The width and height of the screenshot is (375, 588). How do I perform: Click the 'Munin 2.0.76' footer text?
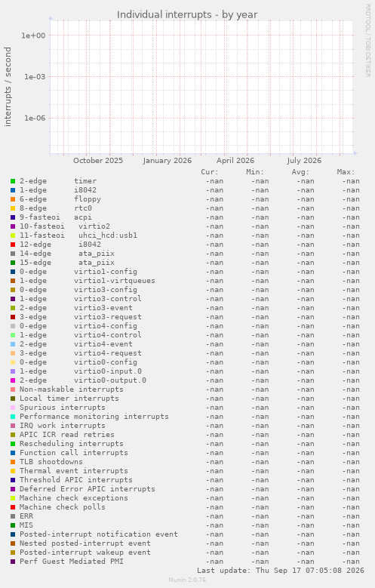tap(187, 580)
